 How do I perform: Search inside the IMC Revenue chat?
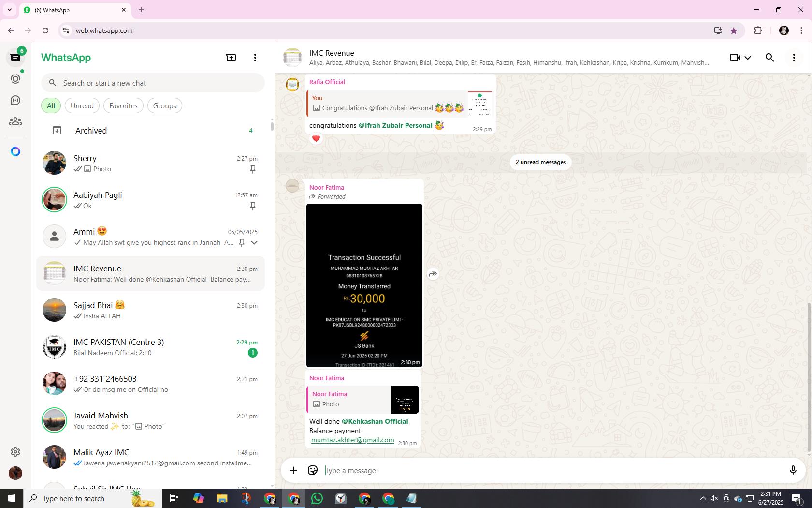point(770,58)
